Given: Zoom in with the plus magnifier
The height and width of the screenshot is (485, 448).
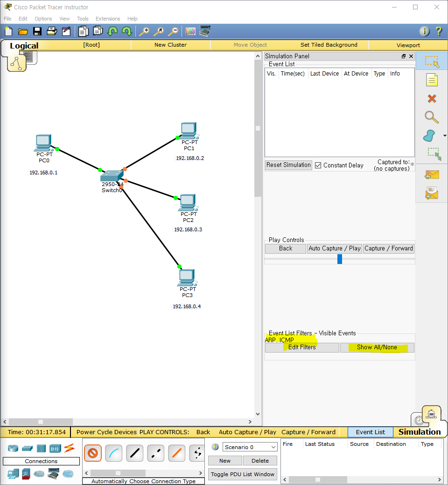Looking at the screenshot, I should 144,31.
